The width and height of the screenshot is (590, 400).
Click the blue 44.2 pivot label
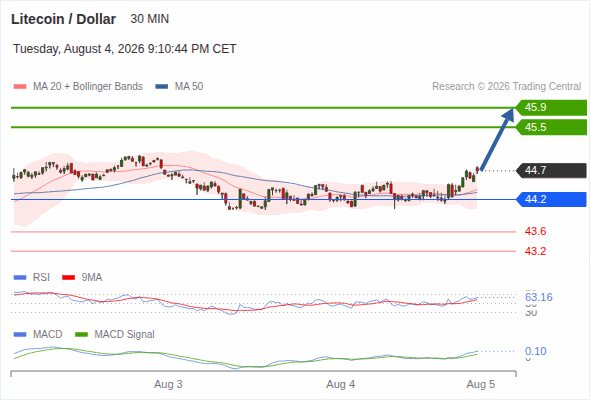tap(551, 199)
